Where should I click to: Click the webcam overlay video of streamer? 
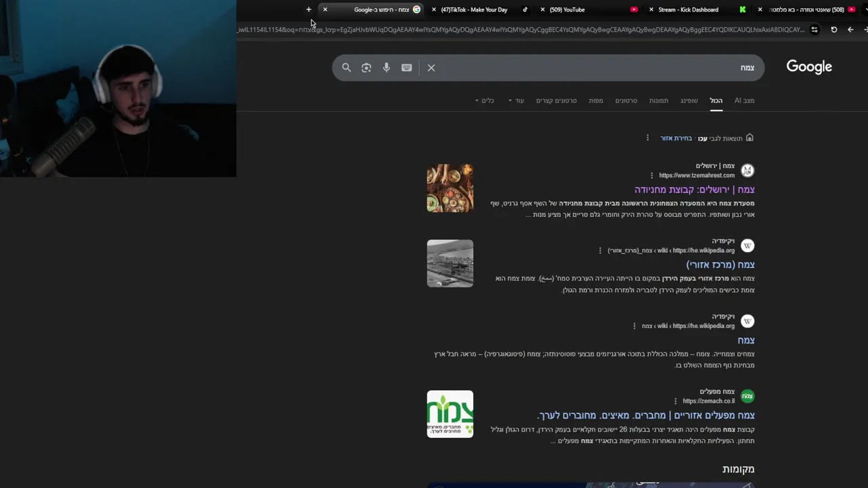pos(118,89)
